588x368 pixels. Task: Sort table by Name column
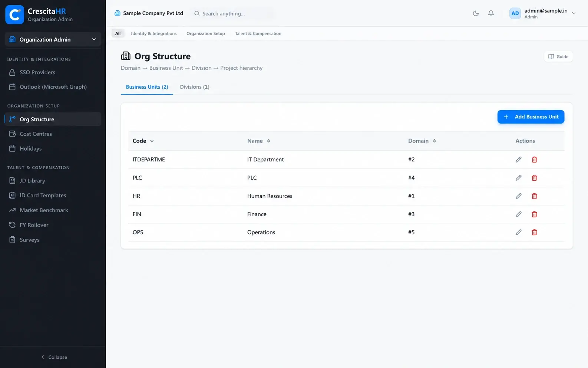pyautogui.click(x=259, y=141)
